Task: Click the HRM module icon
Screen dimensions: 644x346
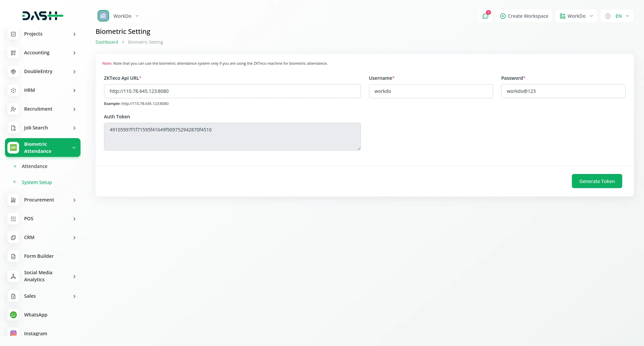Action: click(x=13, y=90)
